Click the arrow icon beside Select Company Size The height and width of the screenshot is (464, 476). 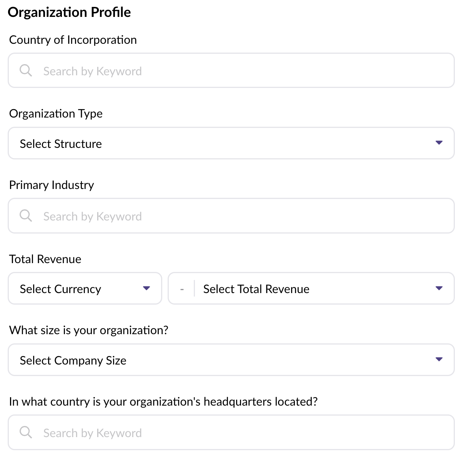coord(439,359)
